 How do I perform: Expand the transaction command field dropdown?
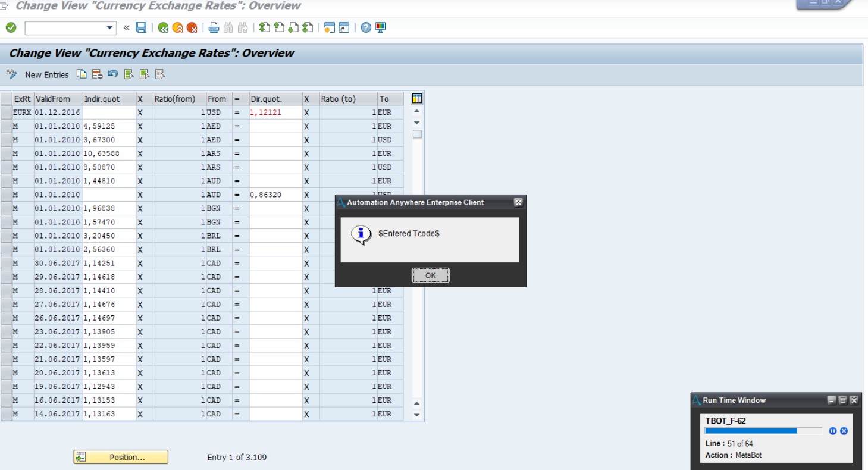(110, 27)
